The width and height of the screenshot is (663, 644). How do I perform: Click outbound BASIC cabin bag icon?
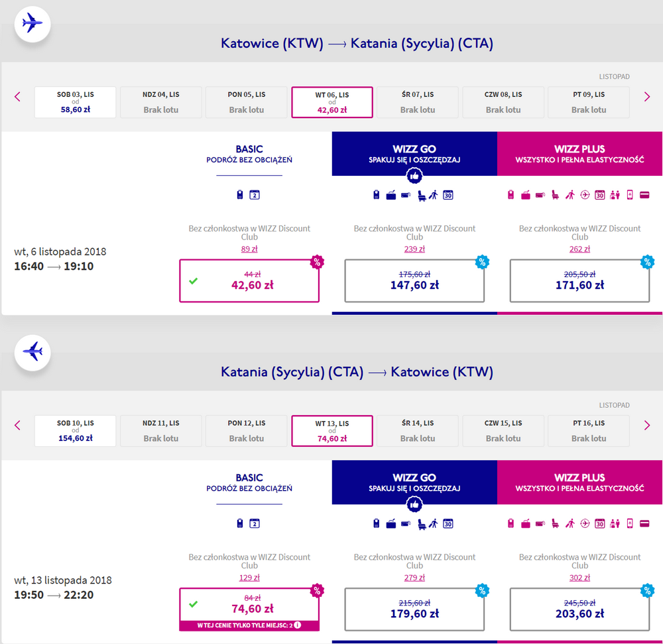(x=240, y=194)
